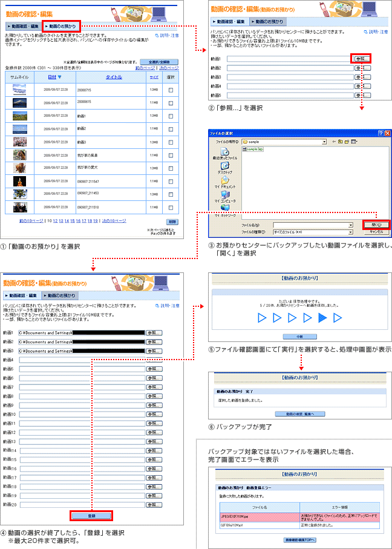This screenshot has width=392, height=549.
Task: Open マイ ドキュメント shortcut in file dialog
Action: click(224, 182)
